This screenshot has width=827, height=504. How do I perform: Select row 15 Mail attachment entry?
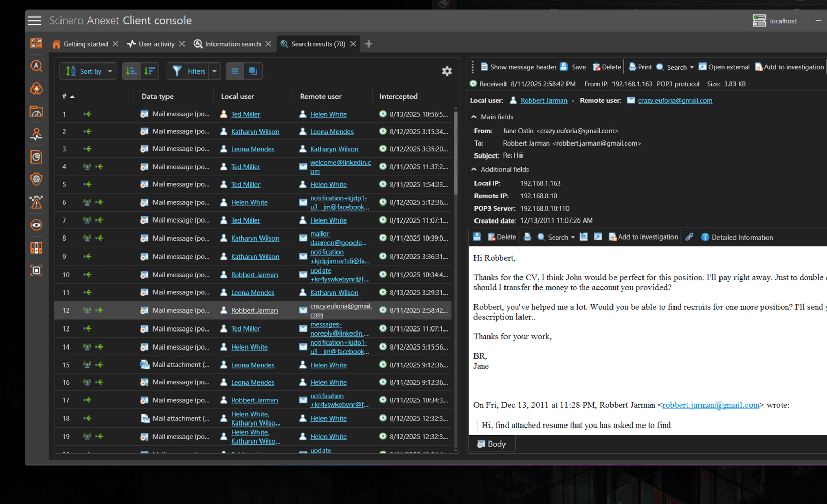253,365
